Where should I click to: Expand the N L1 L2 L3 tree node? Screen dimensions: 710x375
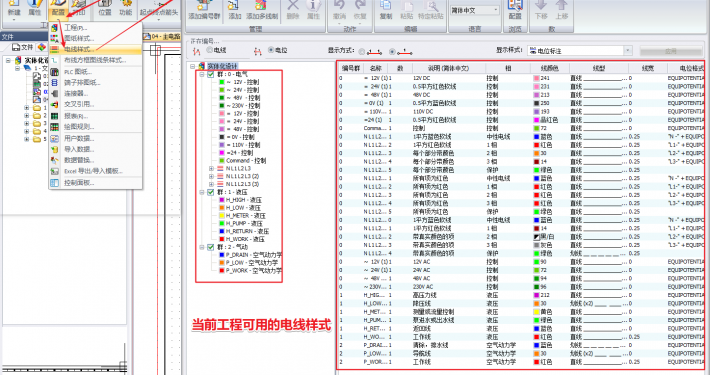[211, 168]
